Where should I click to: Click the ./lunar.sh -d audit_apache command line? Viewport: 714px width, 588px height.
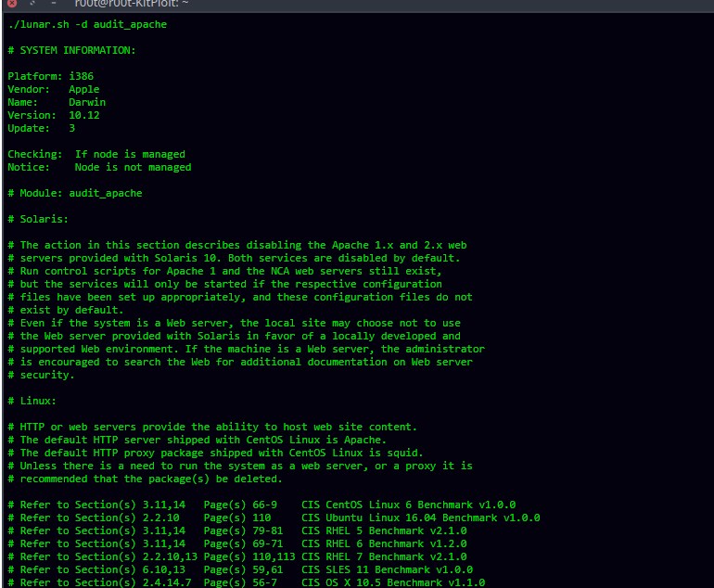point(87,24)
